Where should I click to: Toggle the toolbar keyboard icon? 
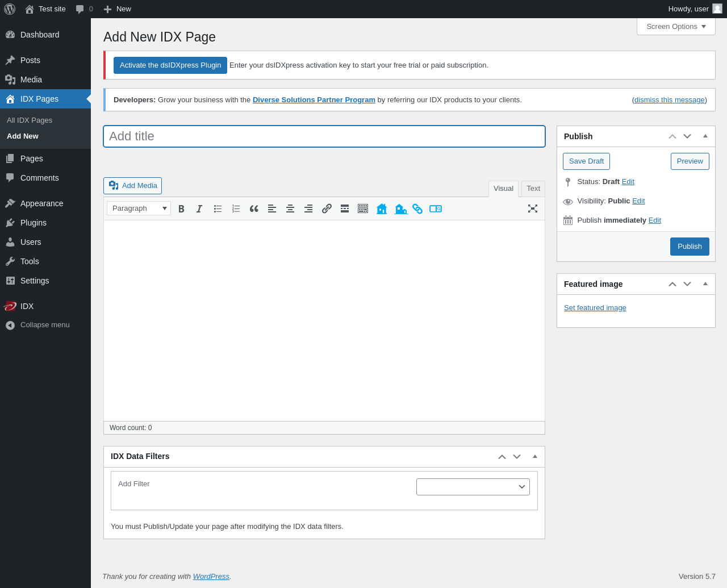(363, 208)
